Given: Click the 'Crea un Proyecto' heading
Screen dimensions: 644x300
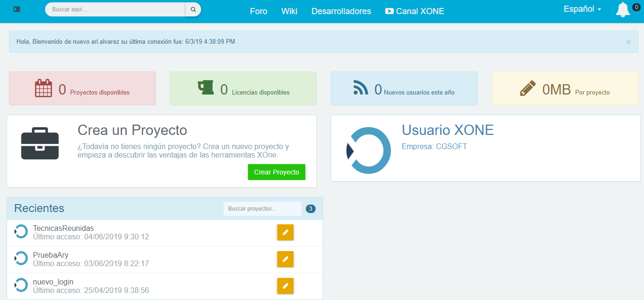Looking at the screenshot, I should [x=132, y=130].
